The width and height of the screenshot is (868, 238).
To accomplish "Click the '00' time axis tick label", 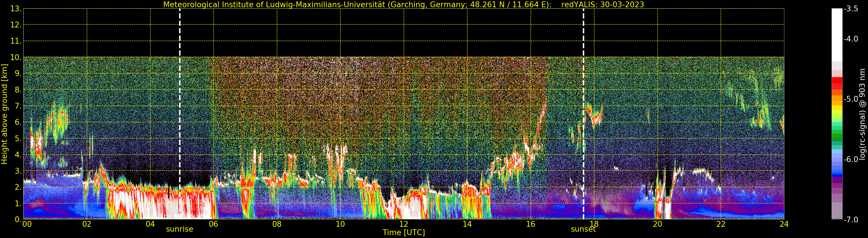I will click(27, 224).
